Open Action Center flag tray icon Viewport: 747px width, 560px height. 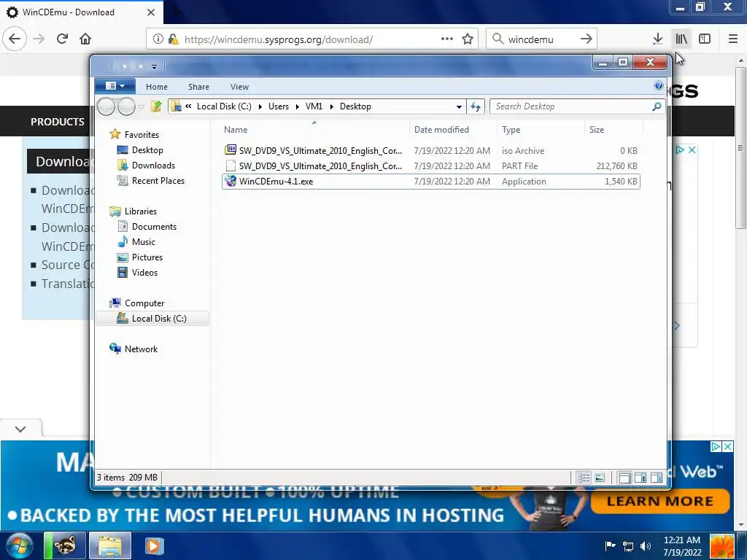[610, 545]
